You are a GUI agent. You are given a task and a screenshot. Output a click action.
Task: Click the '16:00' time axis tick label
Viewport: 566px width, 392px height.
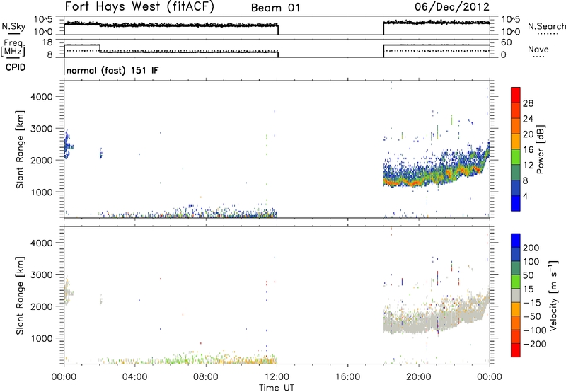coord(347,377)
